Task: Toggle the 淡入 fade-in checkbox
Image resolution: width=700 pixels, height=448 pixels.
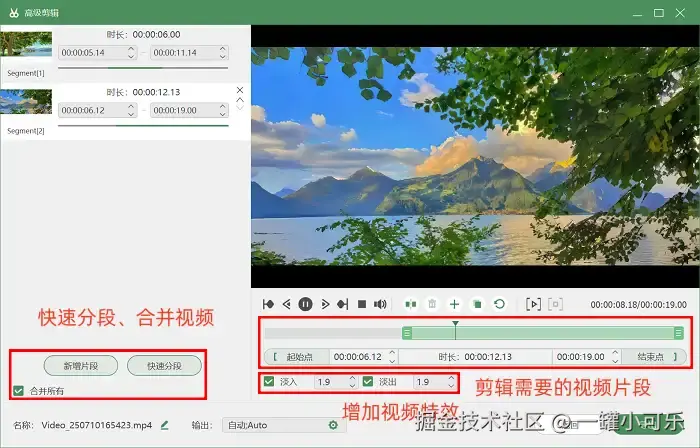Action: click(269, 382)
